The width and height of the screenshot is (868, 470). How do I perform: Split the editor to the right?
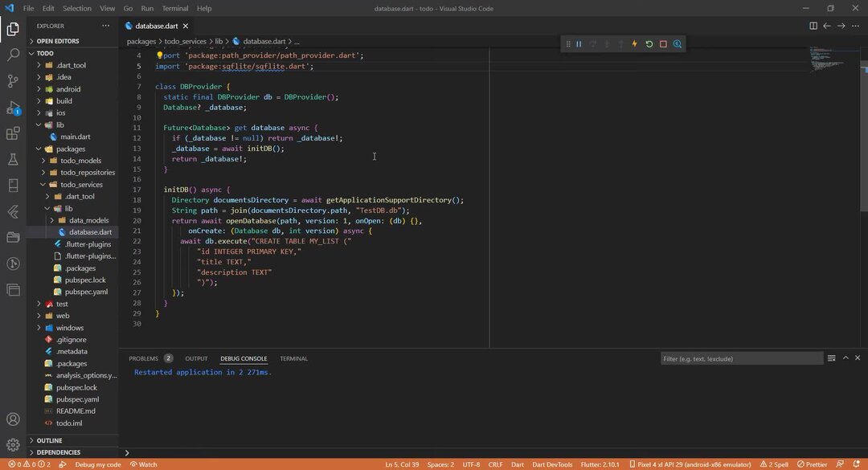click(x=813, y=26)
